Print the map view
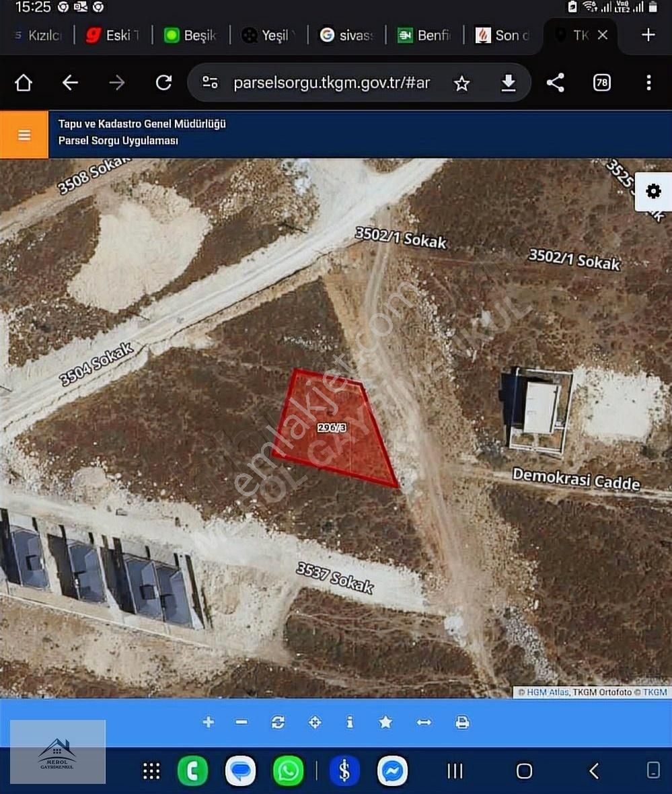This screenshot has height=794, width=672. coord(462,722)
